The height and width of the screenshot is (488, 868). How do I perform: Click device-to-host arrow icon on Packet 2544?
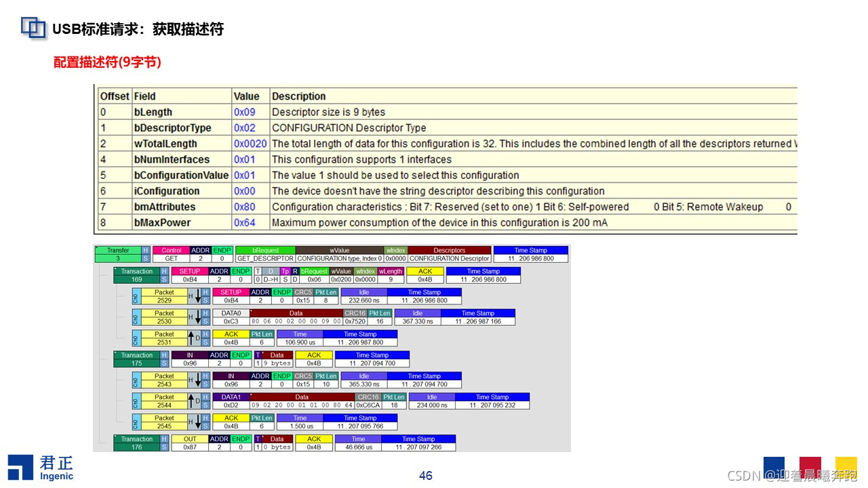click(194, 401)
